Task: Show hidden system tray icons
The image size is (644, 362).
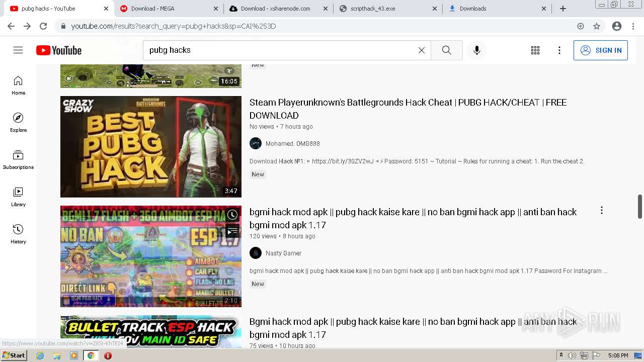Action: click(x=561, y=355)
